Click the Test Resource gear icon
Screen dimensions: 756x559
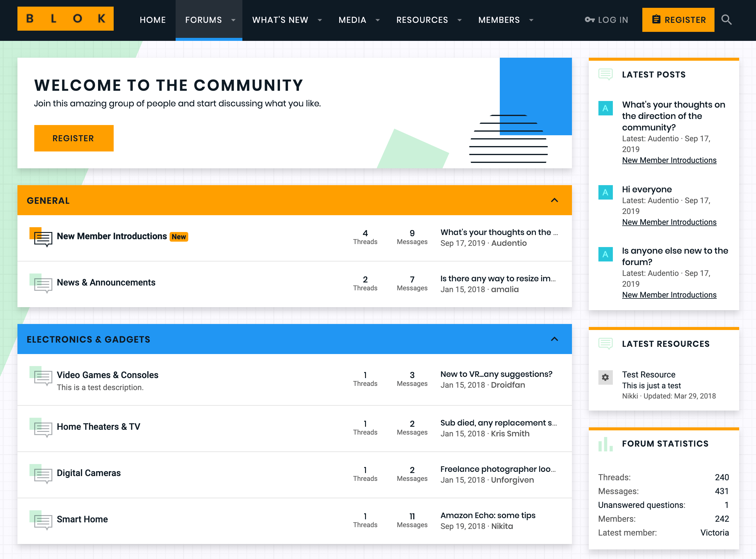(x=605, y=377)
